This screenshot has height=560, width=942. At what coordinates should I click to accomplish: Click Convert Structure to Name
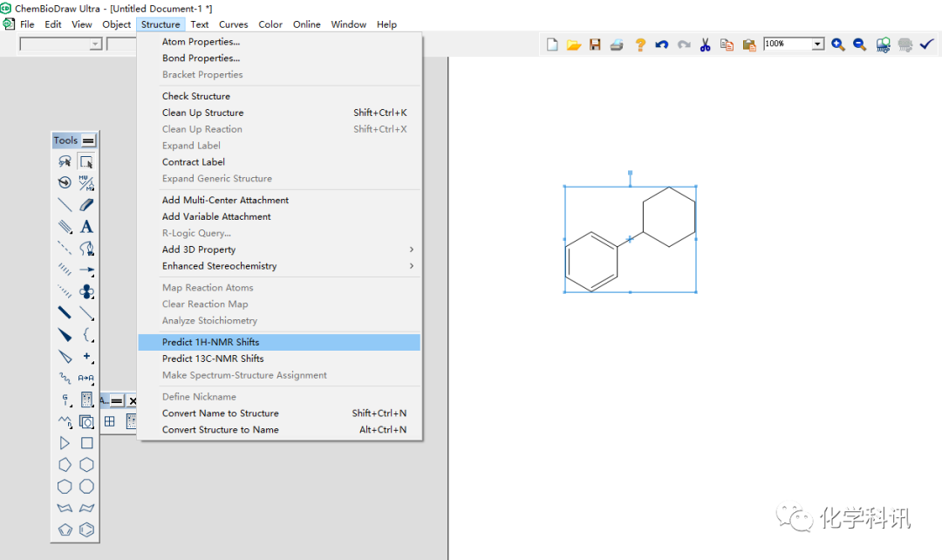[x=220, y=429]
